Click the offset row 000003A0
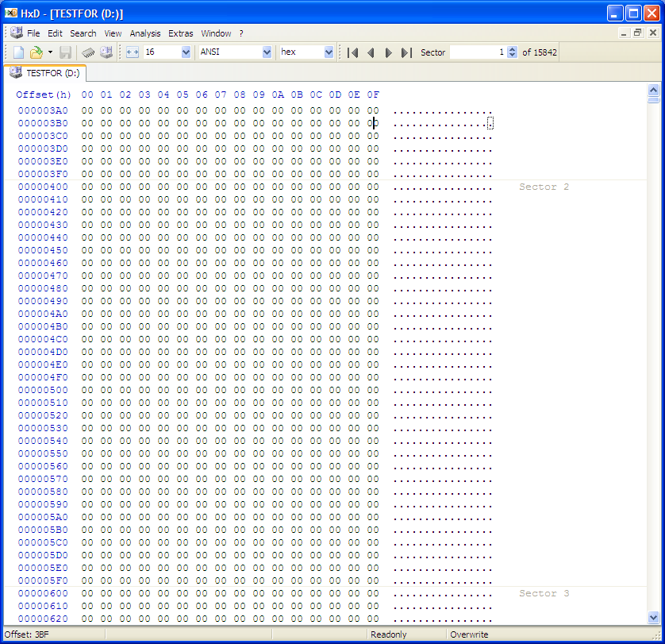 click(x=43, y=110)
